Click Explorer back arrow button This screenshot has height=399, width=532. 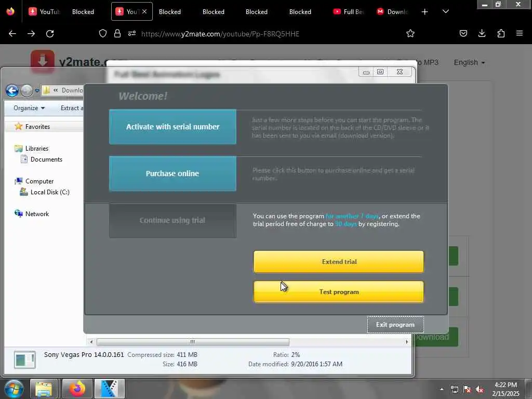pyautogui.click(x=12, y=90)
